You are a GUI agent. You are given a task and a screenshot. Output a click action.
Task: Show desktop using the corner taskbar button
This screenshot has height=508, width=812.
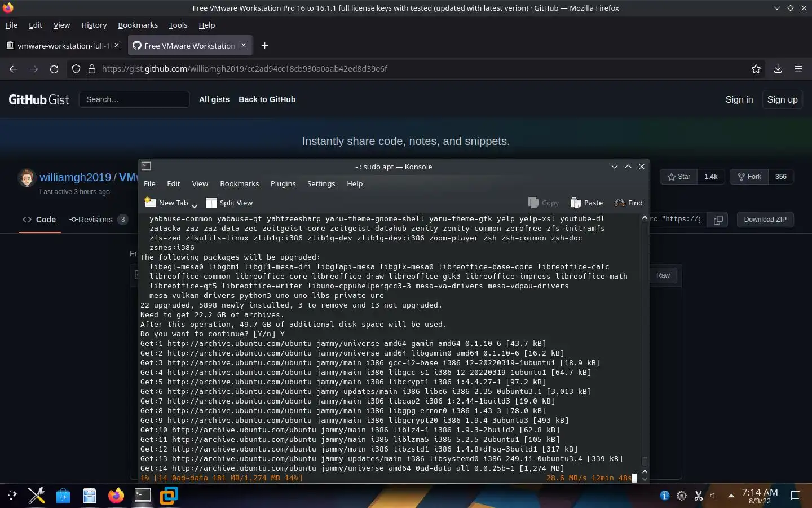point(796,496)
